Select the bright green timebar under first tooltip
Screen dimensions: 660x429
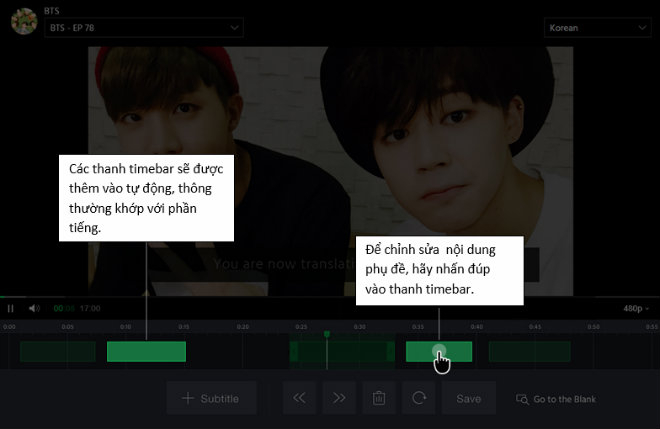[146, 351]
